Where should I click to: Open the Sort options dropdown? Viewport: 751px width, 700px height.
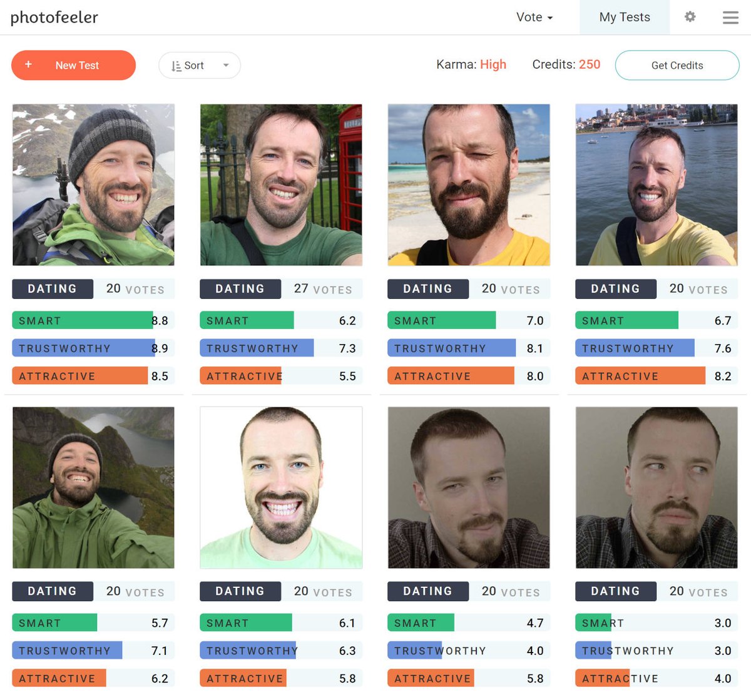pyautogui.click(x=199, y=65)
